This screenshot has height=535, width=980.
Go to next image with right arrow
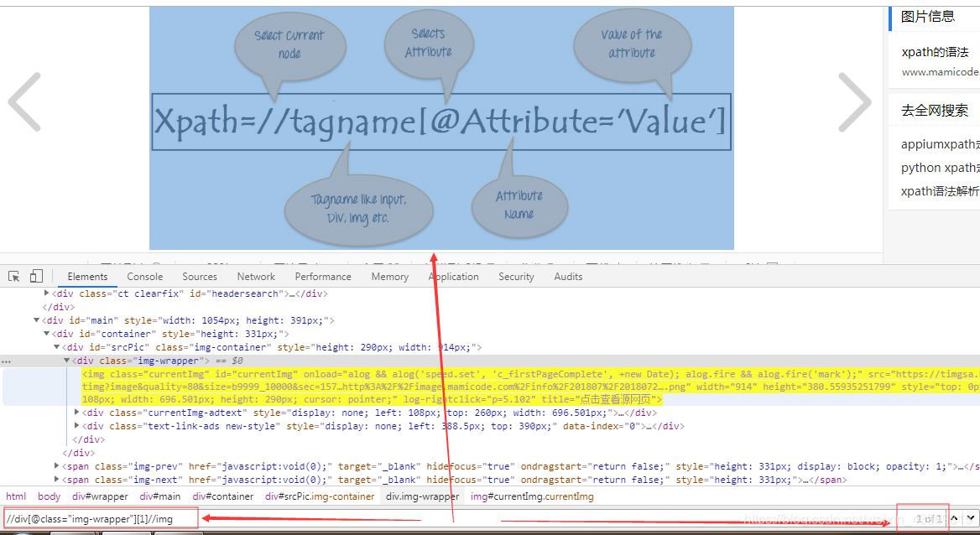[854, 101]
